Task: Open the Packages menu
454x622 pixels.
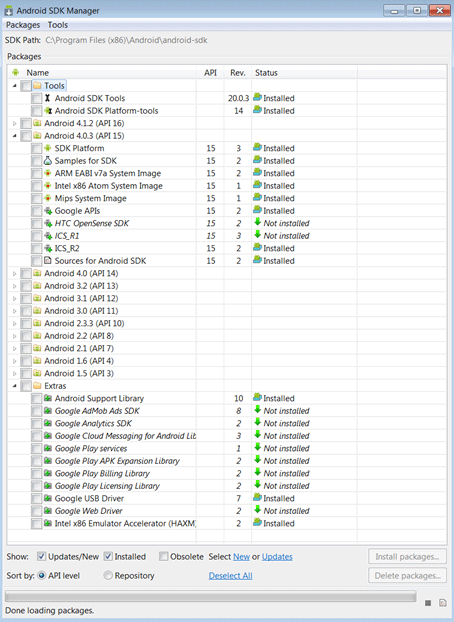Action: pyautogui.click(x=23, y=25)
